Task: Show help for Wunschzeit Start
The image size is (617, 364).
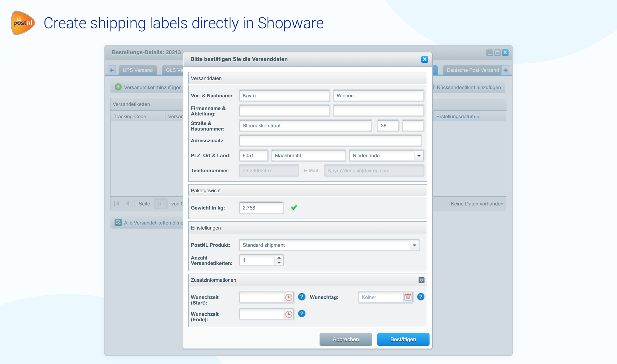Action: 302,297
